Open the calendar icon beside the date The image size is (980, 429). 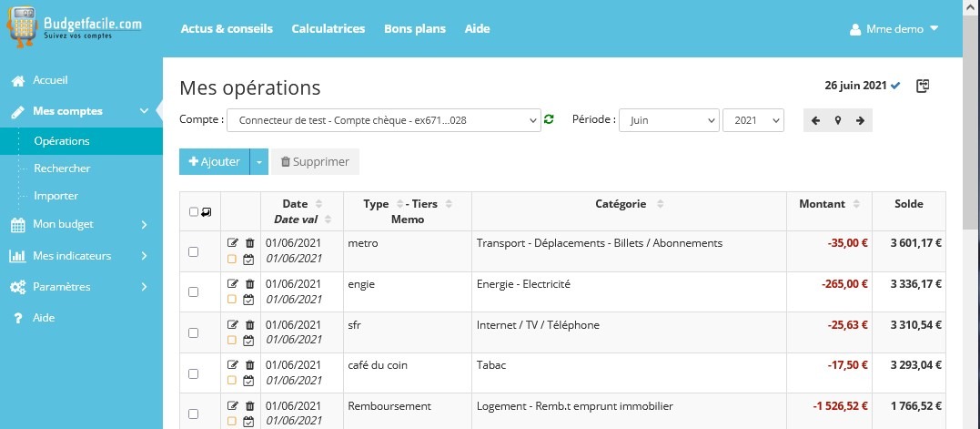[x=923, y=87]
